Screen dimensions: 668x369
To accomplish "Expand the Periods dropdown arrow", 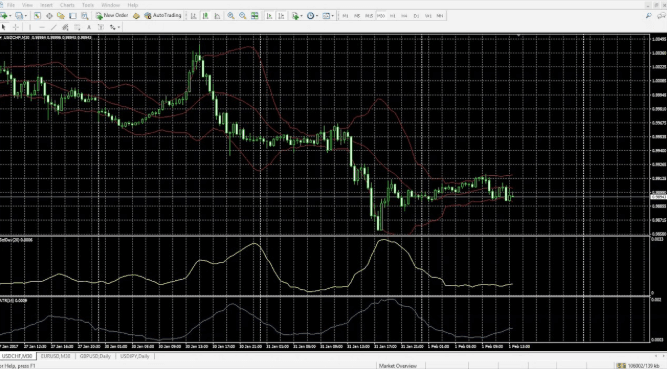I will (317, 16).
